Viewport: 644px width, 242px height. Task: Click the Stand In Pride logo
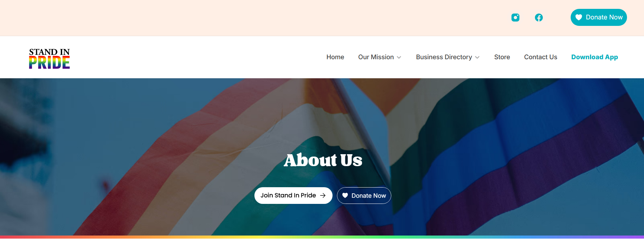pos(50,59)
